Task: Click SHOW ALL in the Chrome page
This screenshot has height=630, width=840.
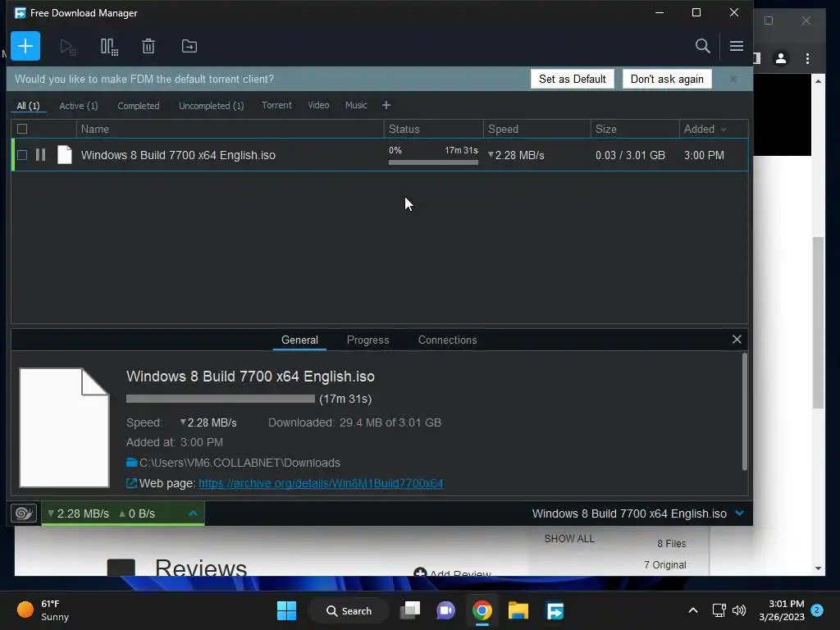Action: [x=569, y=538]
